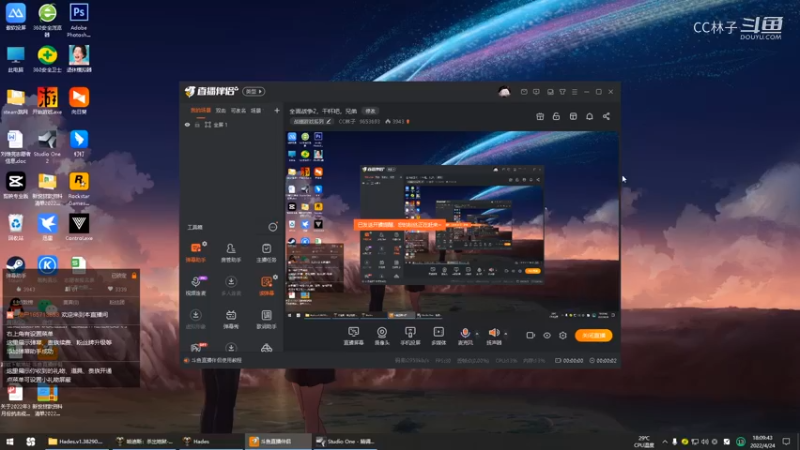Switch to the Hades taskbar window
Image resolution: width=800 pixels, height=450 pixels.
[210, 441]
